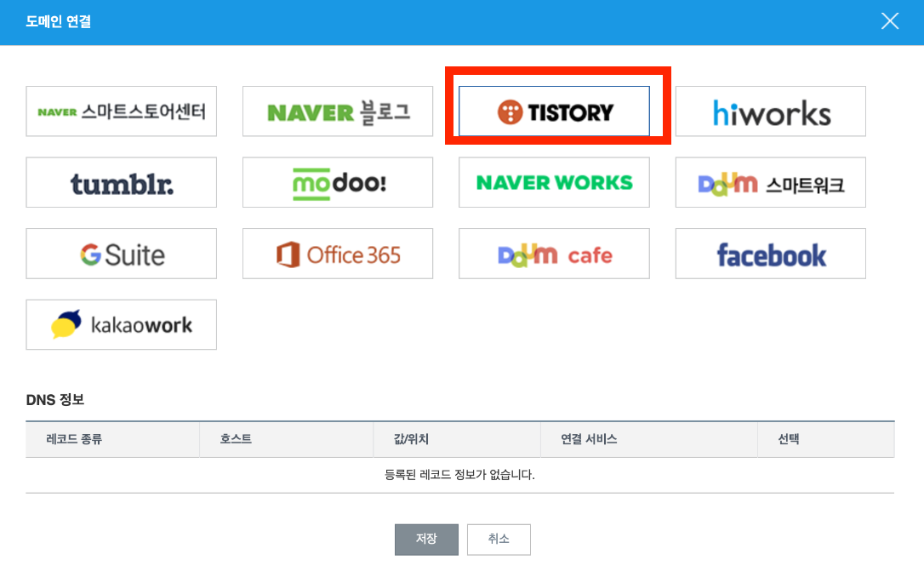
Task: Click the 선택 column header
Action: [x=825, y=439]
